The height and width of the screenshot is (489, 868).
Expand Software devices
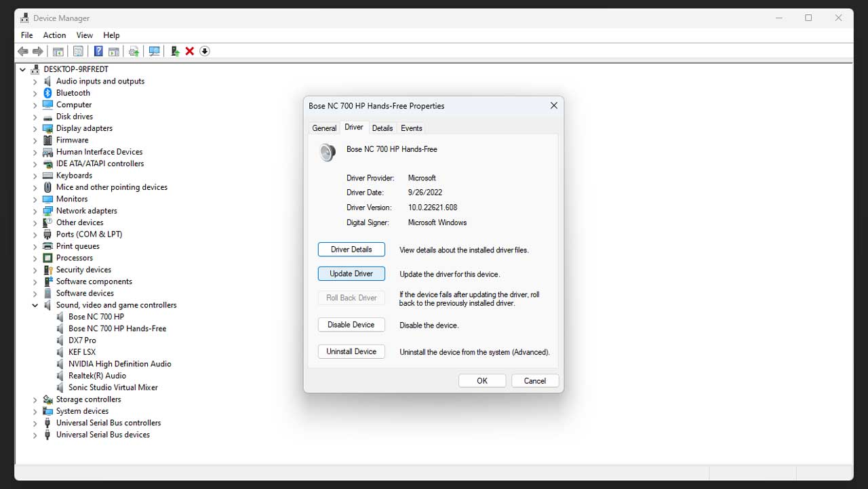coord(35,294)
